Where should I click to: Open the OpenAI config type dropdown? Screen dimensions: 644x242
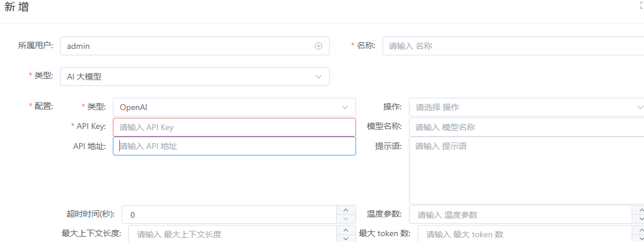click(x=234, y=107)
